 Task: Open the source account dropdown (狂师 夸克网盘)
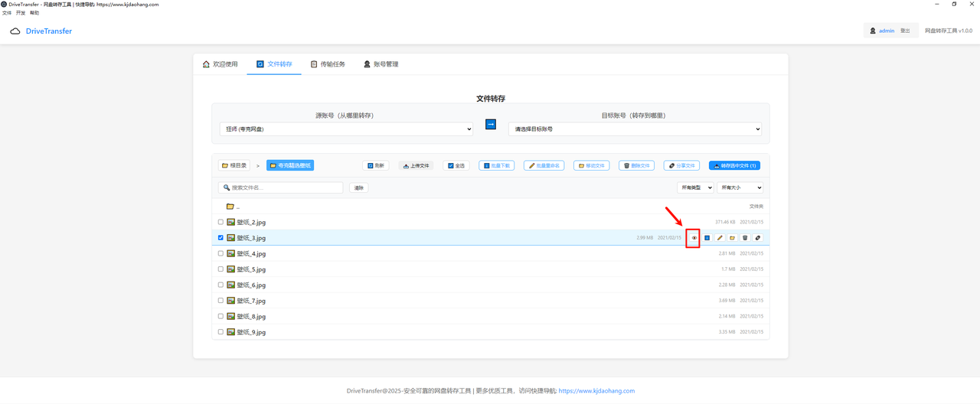(x=345, y=129)
